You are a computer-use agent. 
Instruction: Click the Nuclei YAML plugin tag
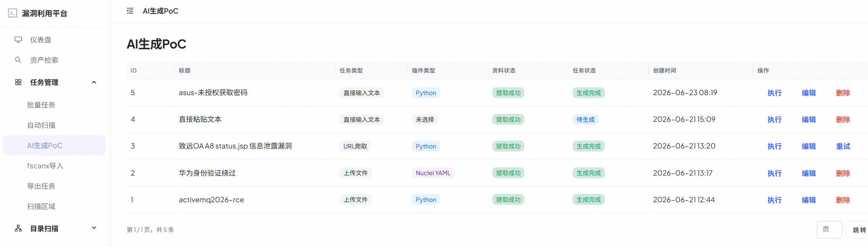(433, 173)
